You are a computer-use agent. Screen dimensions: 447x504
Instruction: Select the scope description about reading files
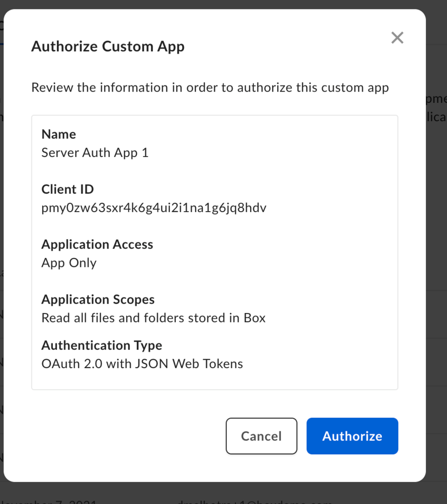[154, 318]
